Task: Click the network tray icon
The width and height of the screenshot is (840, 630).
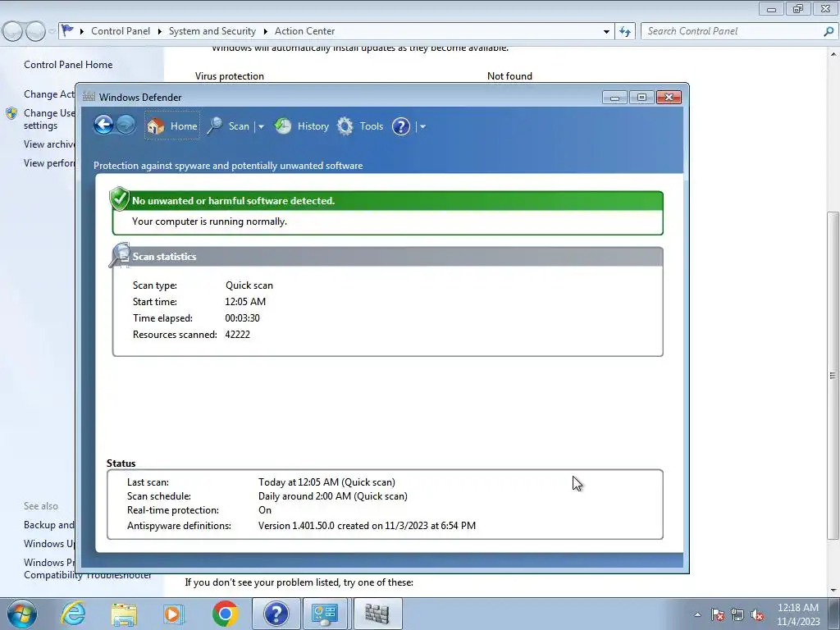Action: click(737, 614)
